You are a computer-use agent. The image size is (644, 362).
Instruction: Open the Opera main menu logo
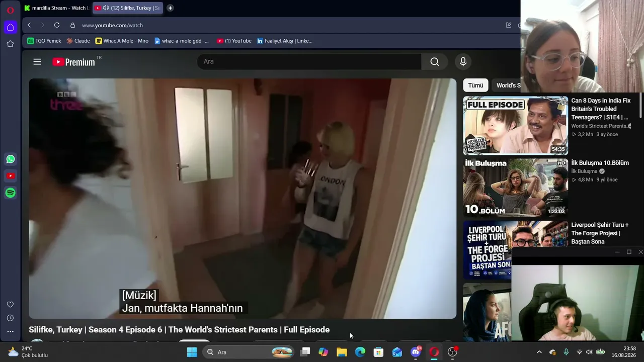tap(10, 10)
